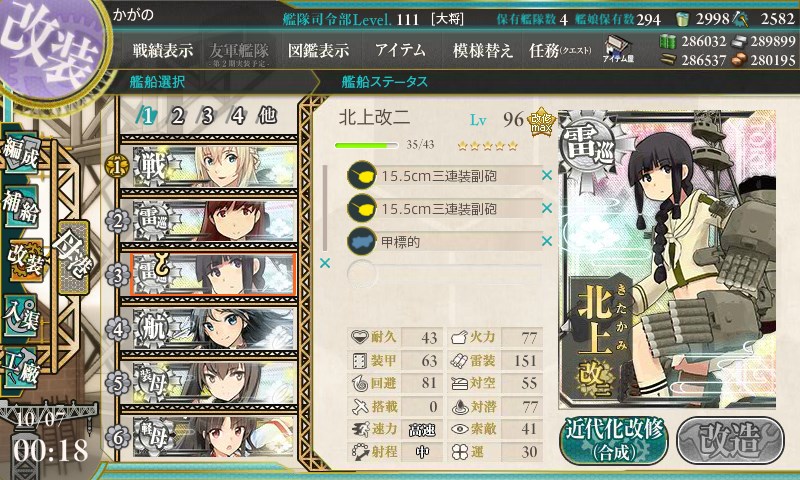Switch to fleet tab 2

(177, 116)
